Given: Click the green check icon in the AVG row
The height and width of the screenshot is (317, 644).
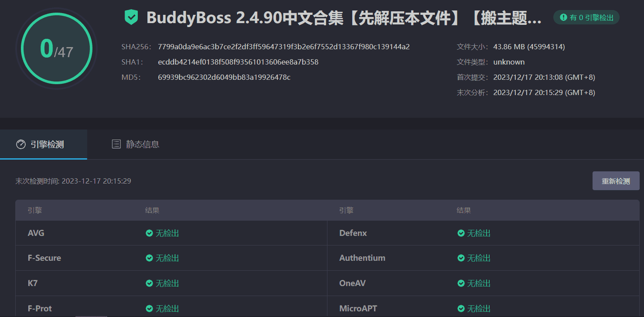Looking at the screenshot, I should (x=149, y=233).
